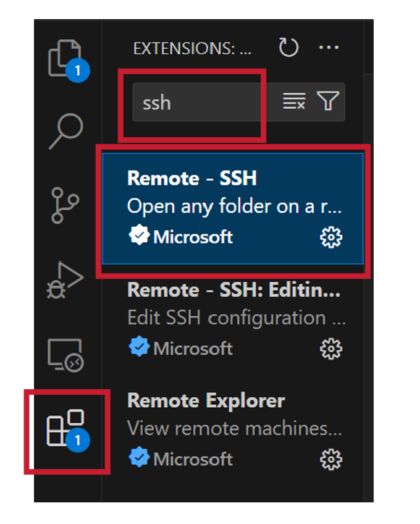Screen dimensions: 420x524
Task: Open the Run and Debug view
Action: pos(65,280)
